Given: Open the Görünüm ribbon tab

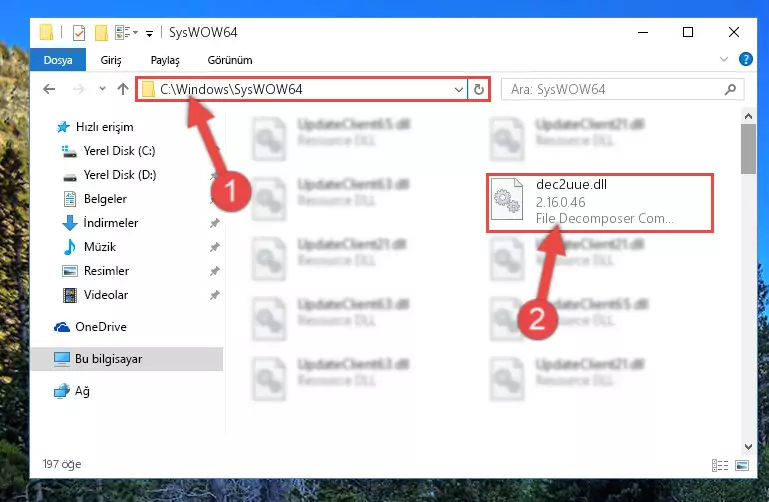Looking at the screenshot, I should click(230, 60).
